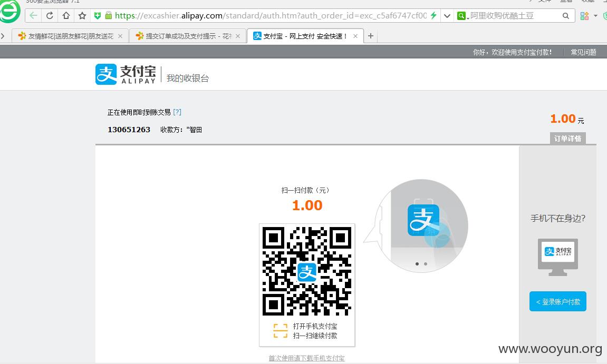The width and height of the screenshot is (607, 364).
Task: Open the 首次使用请下载手机支付宝 link
Action: pyautogui.click(x=306, y=358)
